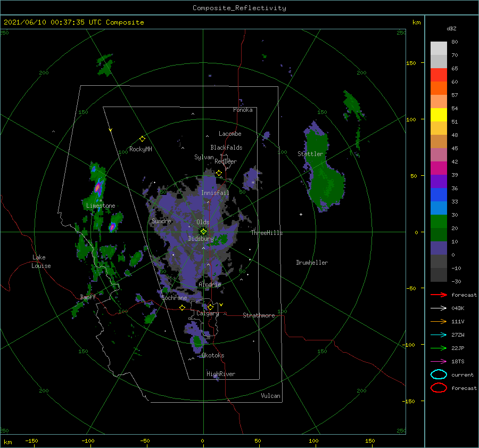479x448 pixels.
Task: Click the RockyMH label
Action: coord(141,149)
